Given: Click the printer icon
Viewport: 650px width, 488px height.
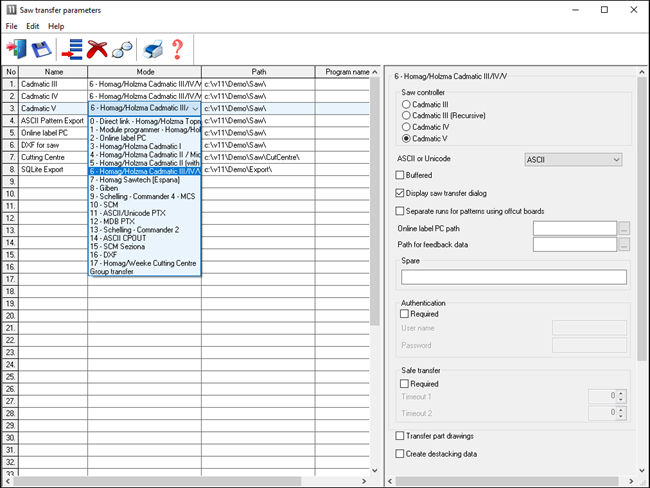Looking at the screenshot, I should coord(152,48).
